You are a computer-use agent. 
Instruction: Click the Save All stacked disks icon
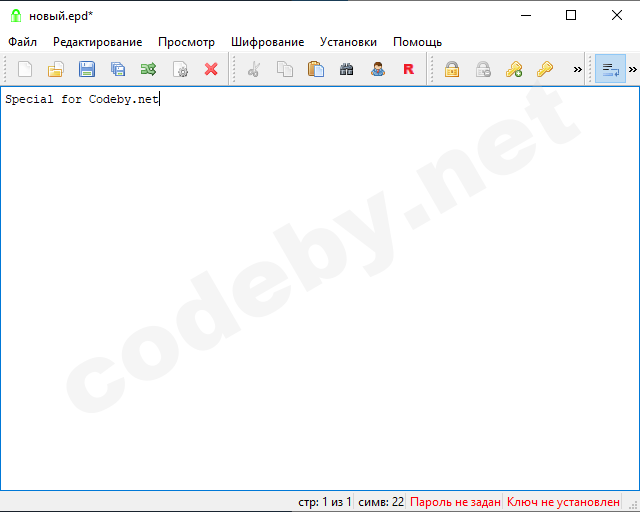pyautogui.click(x=118, y=69)
